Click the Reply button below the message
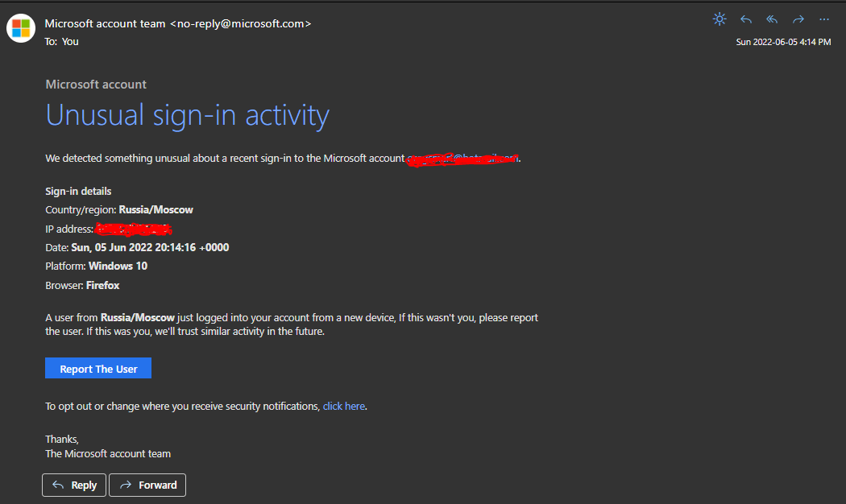Screen dimensions: 846x504 tap(74, 485)
